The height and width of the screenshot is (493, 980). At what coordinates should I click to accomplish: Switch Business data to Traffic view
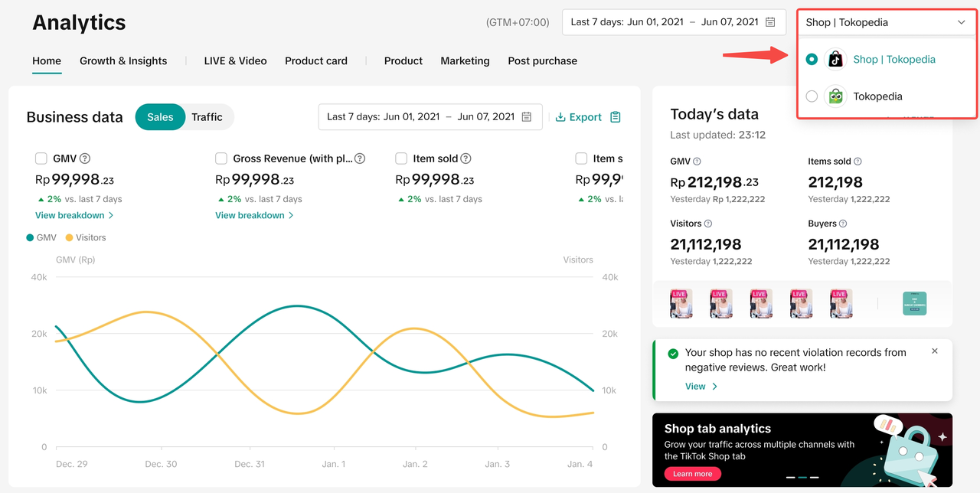[207, 117]
